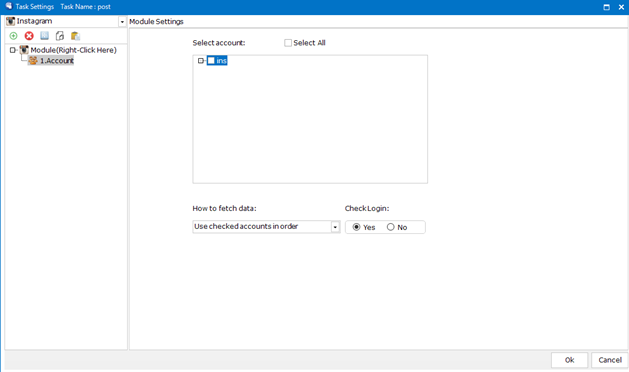Check the ins account checkbox

(211, 61)
